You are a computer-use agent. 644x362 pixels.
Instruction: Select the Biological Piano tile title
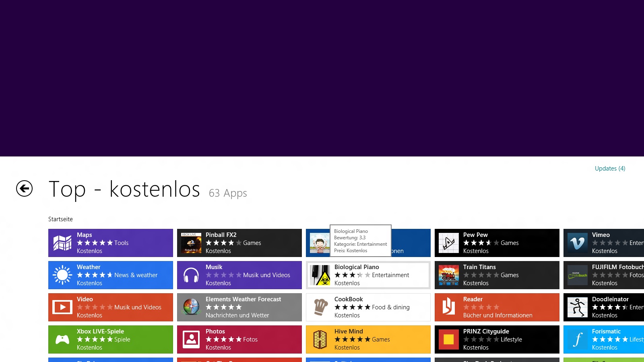point(357,267)
